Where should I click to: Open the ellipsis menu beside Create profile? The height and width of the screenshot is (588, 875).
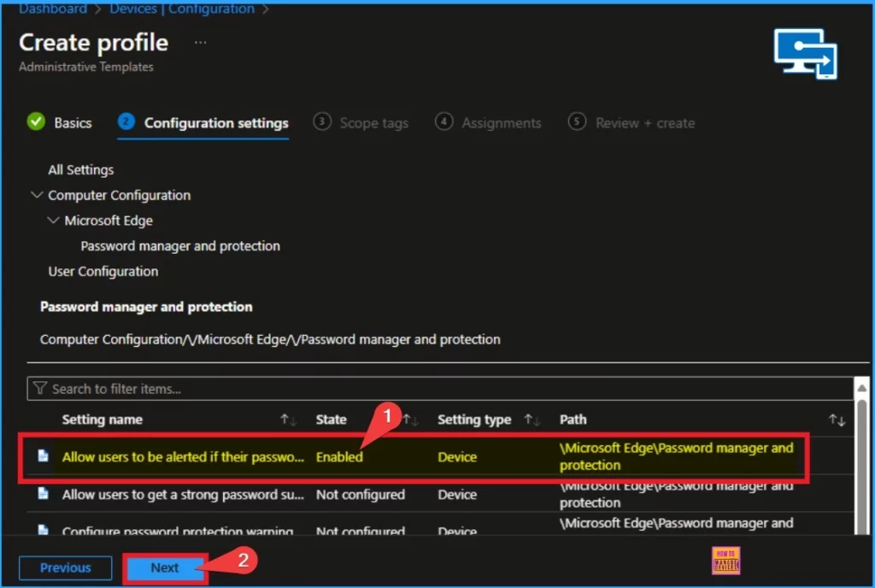[200, 43]
